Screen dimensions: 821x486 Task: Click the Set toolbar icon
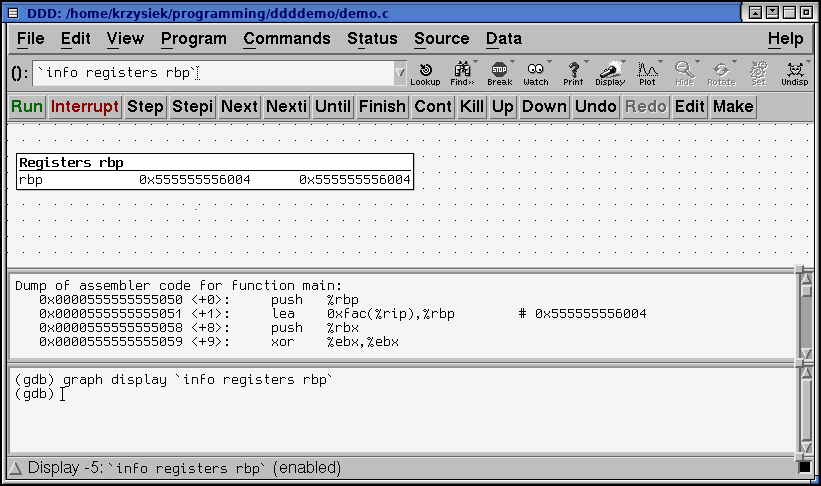[x=758, y=74]
